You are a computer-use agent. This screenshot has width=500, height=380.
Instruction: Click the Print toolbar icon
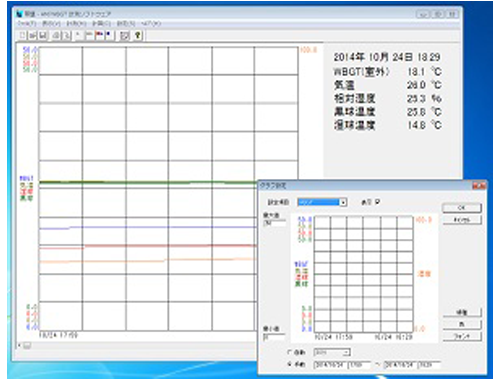coord(56,35)
